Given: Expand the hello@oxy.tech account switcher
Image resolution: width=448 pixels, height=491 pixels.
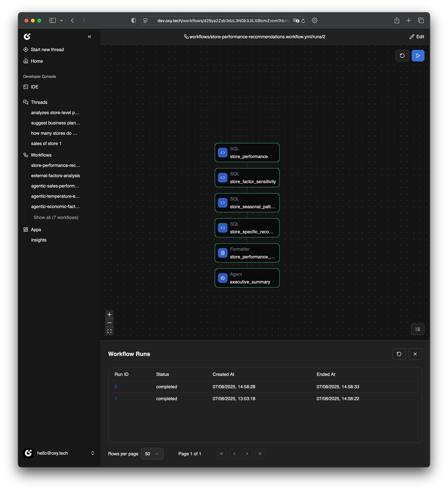Looking at the screenshot, I should (93, 453).
